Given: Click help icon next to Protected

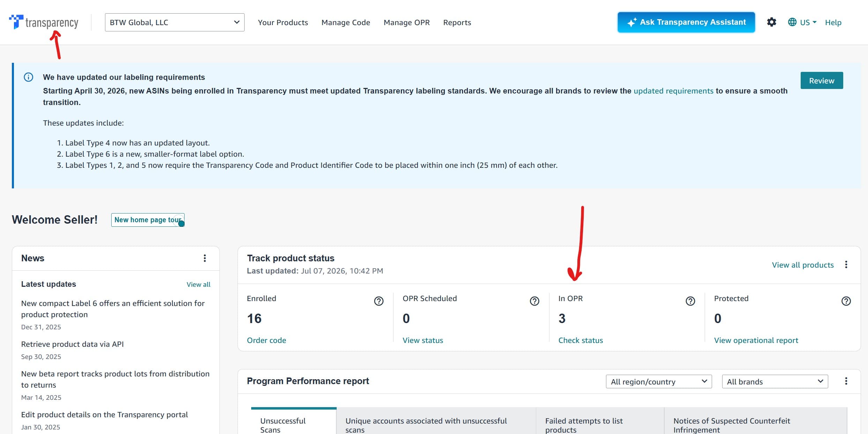Looking at the screenshot, I should [x=846, y=301].
